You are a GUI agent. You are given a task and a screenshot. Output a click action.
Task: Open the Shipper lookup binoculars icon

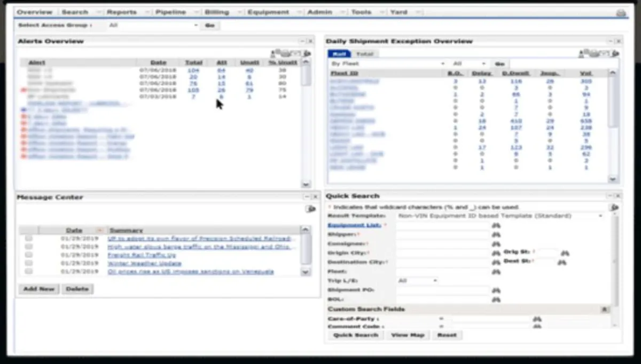click(496, 235)
